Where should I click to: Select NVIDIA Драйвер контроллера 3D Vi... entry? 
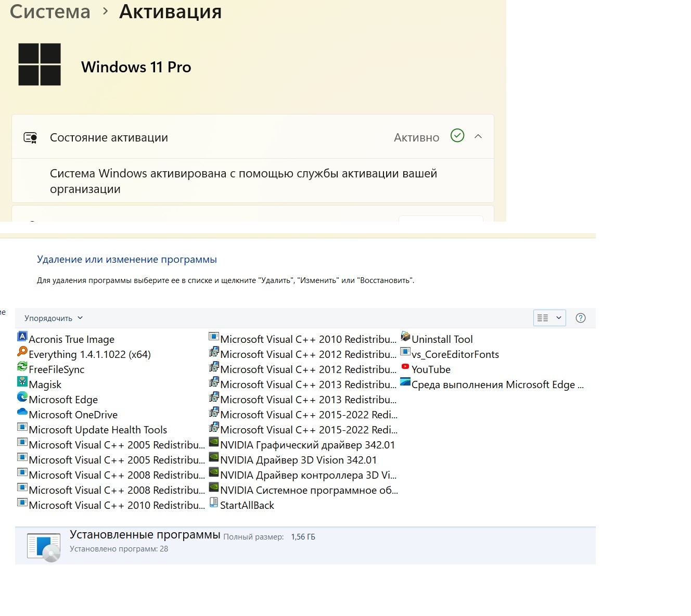(x=309, y=475)
